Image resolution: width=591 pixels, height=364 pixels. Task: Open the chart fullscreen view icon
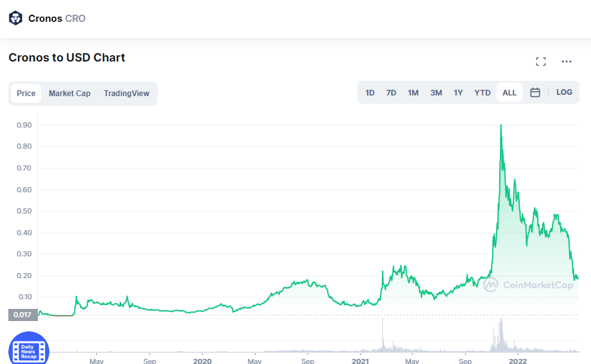(541, 62)
